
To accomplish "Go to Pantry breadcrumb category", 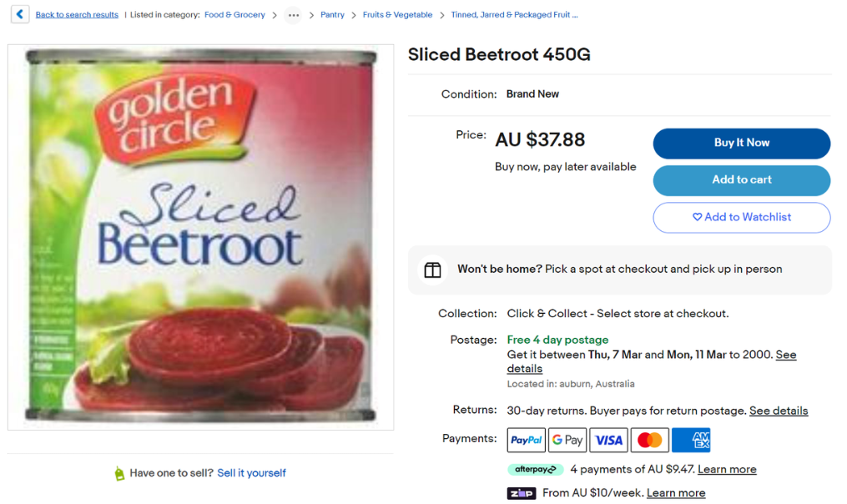I will click(332, 15).
